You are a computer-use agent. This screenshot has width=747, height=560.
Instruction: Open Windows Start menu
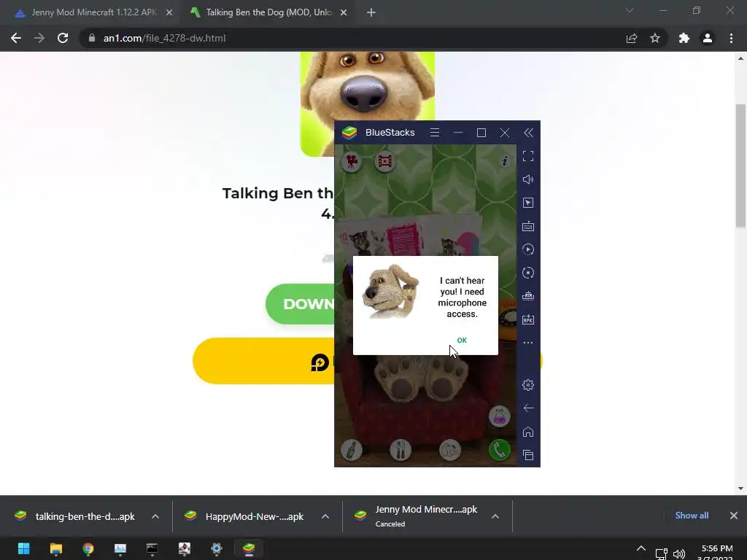(24, 548)
